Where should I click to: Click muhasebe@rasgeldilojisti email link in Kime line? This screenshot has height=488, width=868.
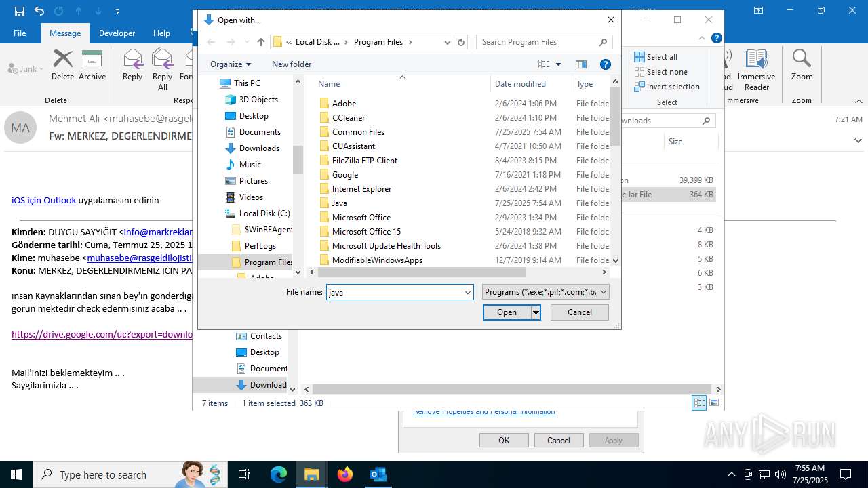pyautogui.click(x=140, y=258)
